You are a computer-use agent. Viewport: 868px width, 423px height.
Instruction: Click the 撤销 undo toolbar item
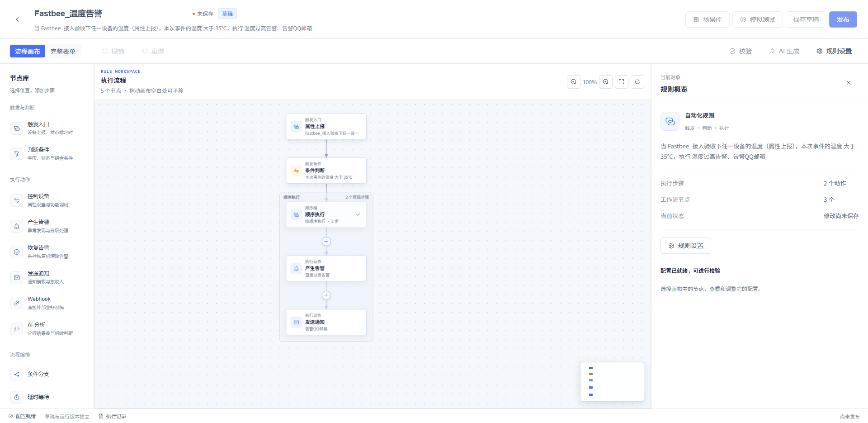[113, 51]
